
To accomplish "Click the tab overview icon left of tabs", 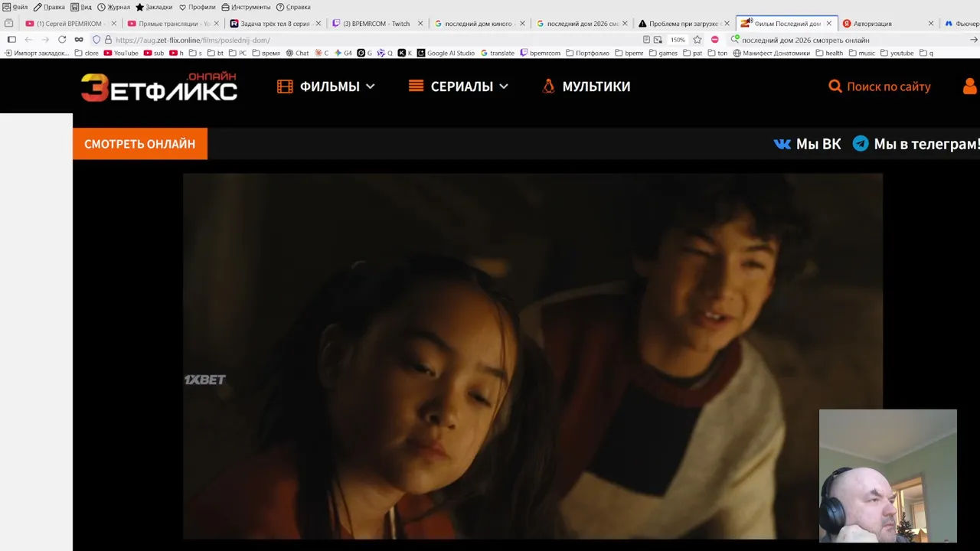I will pos(9,24).
